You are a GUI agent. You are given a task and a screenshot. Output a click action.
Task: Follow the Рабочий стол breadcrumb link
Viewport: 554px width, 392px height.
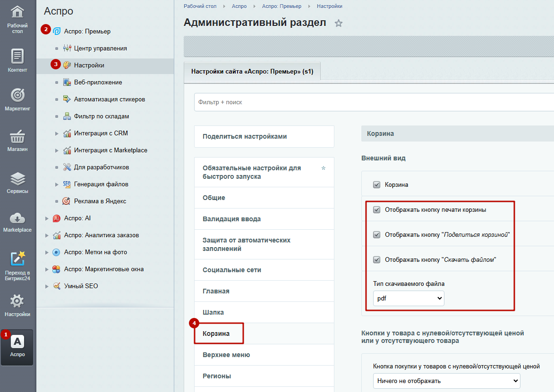(x=200, y=6)
